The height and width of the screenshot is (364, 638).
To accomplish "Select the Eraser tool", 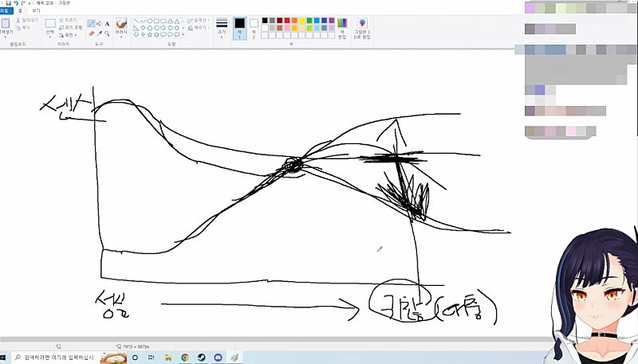I will pyautogui.click(x=91, y=33).
